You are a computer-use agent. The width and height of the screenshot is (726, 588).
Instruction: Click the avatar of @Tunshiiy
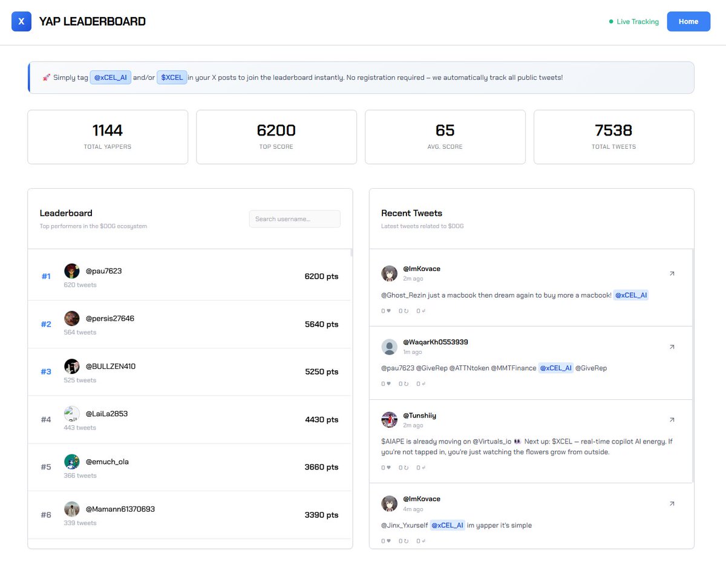(389, 420)
